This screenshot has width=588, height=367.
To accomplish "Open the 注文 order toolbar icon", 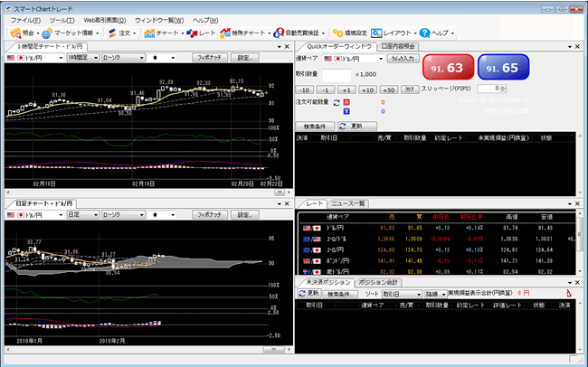I will [x=112, y=33].
